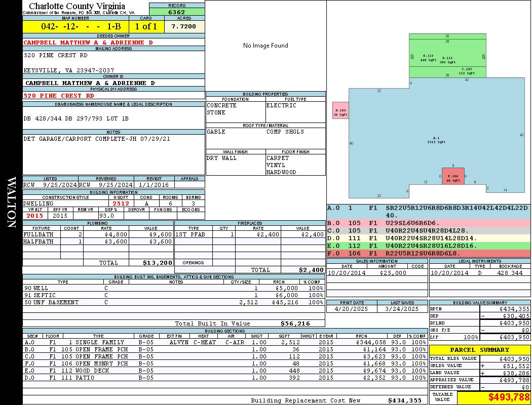Image resolution: width=532 pixels, height=405 pixels.
Task: Click the red F.106 48 SqFt porch sketch
Action: (453, 176)
